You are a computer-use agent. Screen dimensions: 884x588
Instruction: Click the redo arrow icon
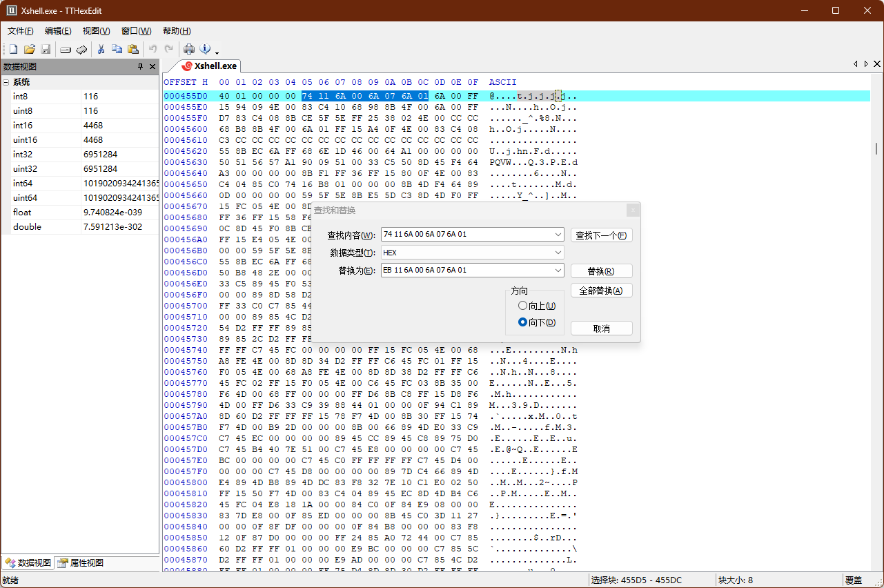[168, 49]
